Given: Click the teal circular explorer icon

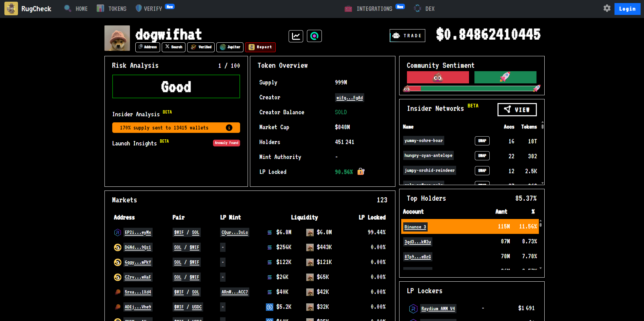Looking at the screenshot, I should 314,36.
